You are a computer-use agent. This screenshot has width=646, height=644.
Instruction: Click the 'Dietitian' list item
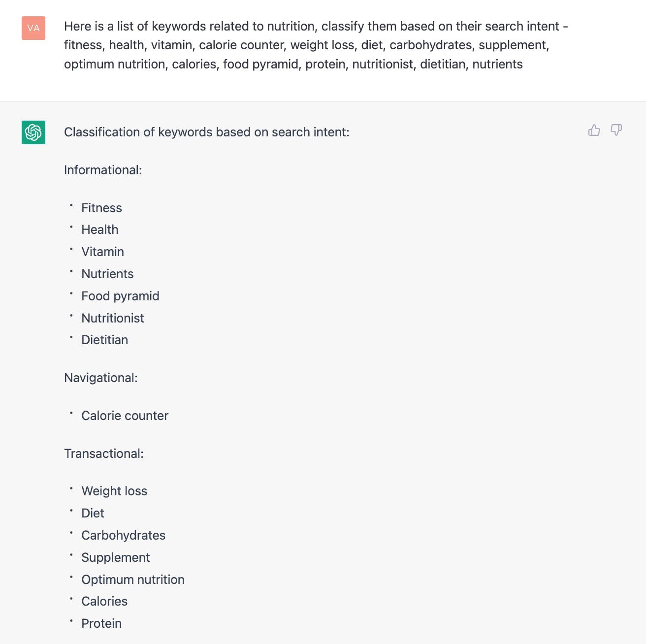click(105, 340)
